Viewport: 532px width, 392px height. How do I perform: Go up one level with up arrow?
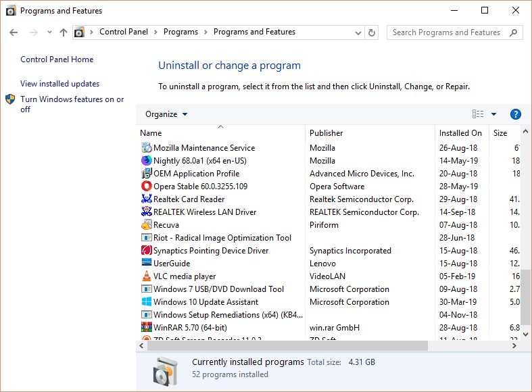[x=64, y=32]
